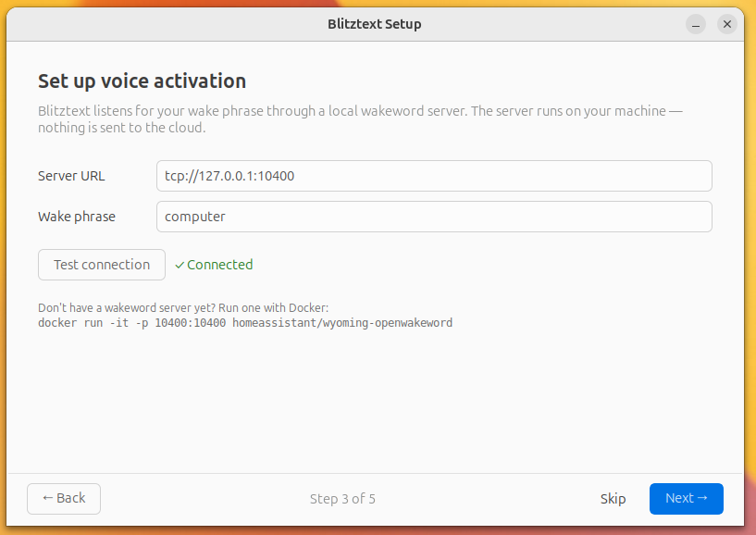Proceed with the Next button
This screenshot has height=535, width=756.
pyautogui.click(x=686, y=498)
